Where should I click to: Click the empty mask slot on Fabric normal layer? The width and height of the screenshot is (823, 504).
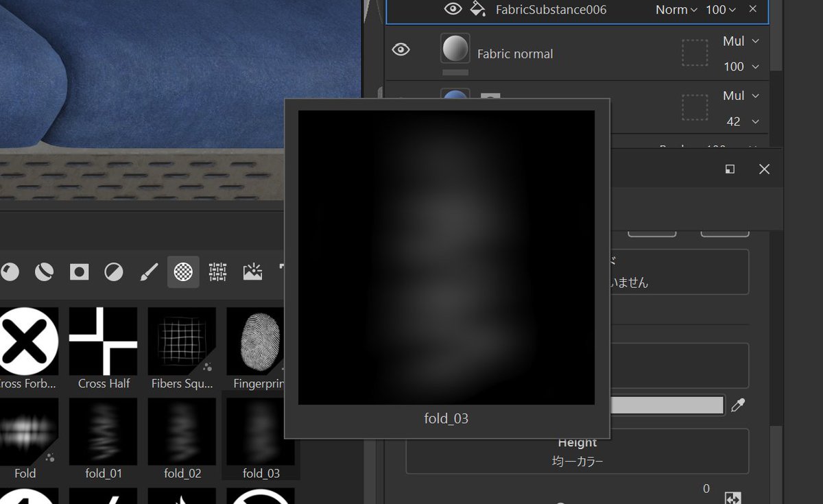tap(695, 52)
